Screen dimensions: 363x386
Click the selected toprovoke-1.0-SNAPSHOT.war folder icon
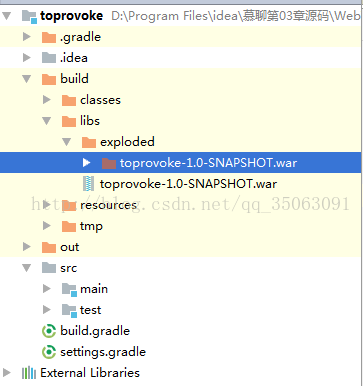coord(109,163)
